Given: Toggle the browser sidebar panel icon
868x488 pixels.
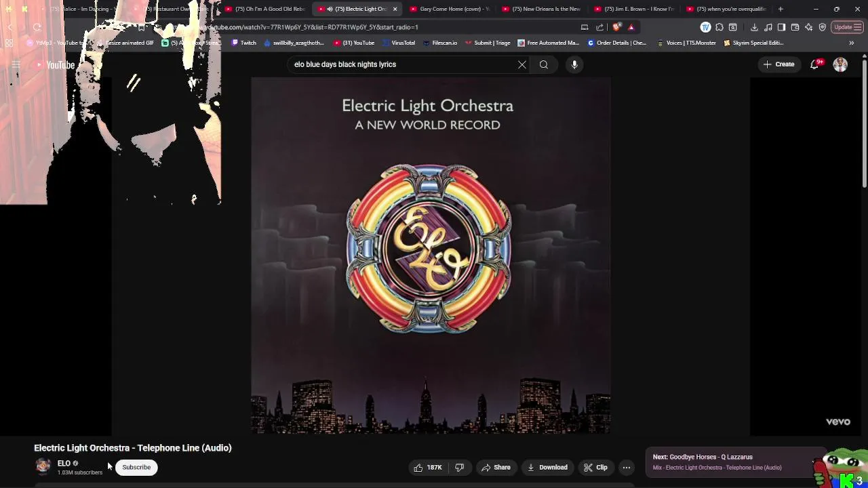Looking at the screenshot, I should [x=781, y=27].
